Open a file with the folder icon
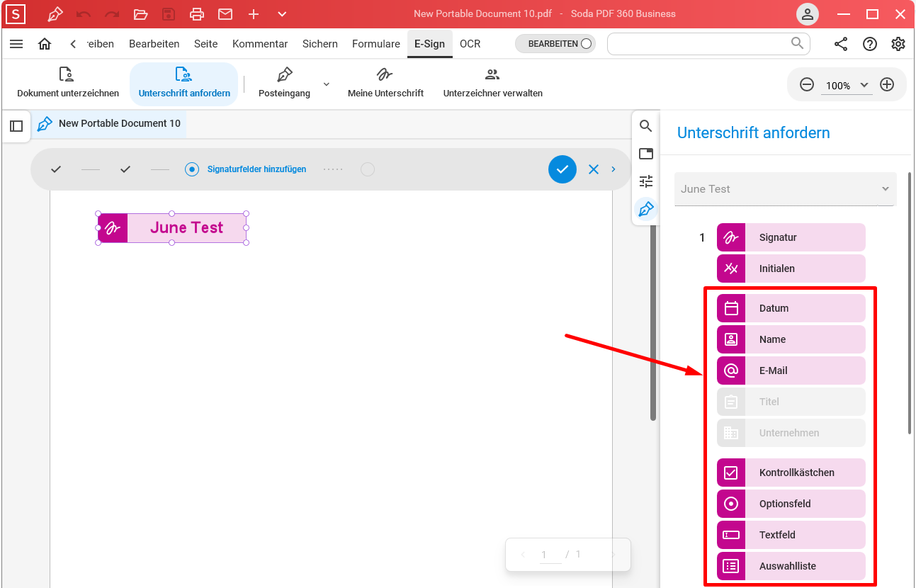This screenshot has height=588, width=916. pos(140,14)
